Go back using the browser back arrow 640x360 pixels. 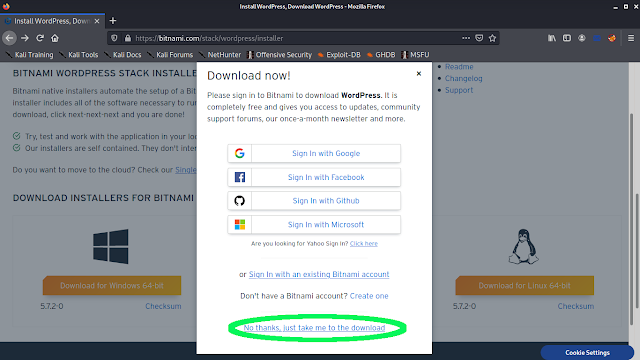[x=9, y=38]
